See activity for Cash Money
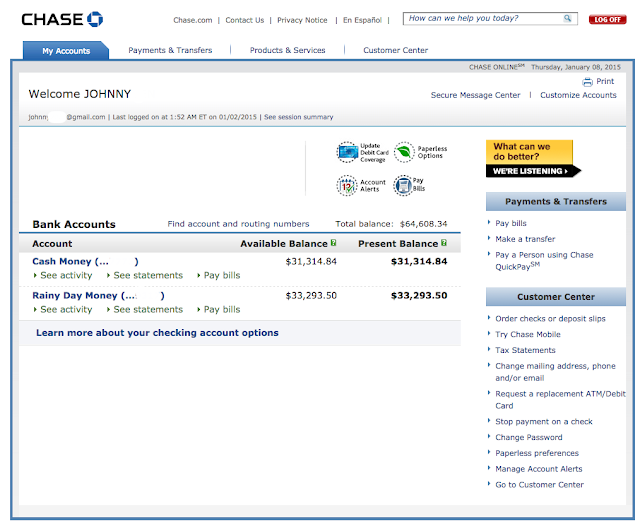The image size is (640, 526). pos(66,275)
